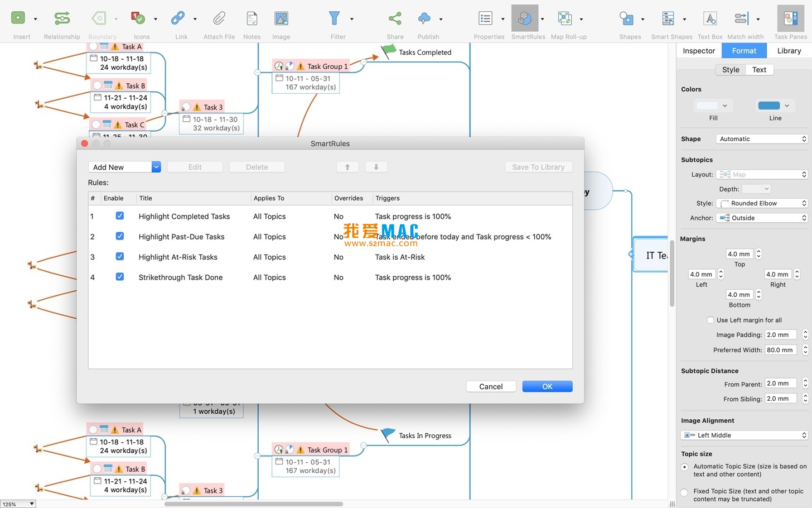Click the green Tasks Completed flag
This screenshot has width=812, height=508.
click(388, 51)
